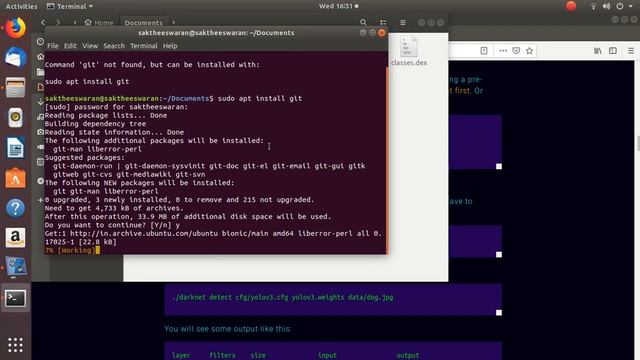Viewport: 640px width, 360px height.
Task: Go back in Files window
Action: pyautogui.click(x=43, y=22)
